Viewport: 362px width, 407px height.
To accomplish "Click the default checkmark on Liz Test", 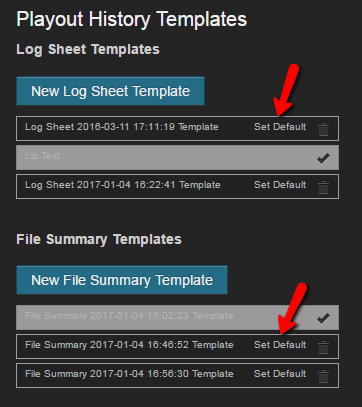I will click(323, 158).
